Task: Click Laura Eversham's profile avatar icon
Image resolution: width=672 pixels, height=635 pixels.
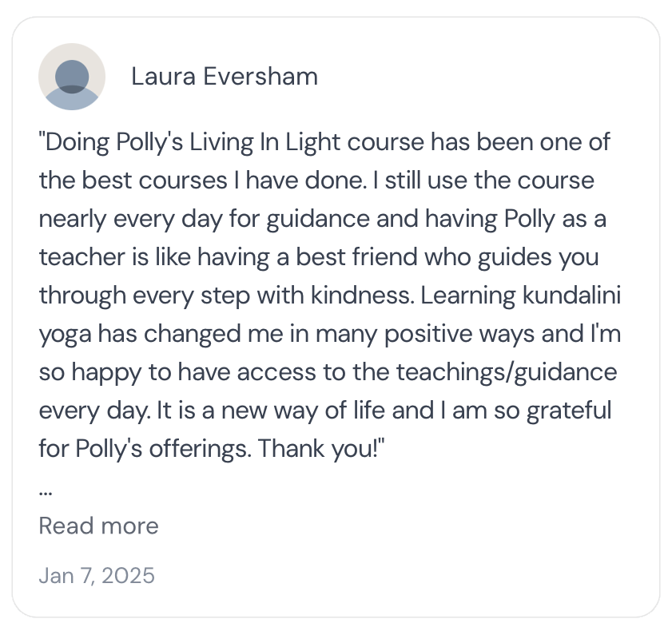Action: tap(72, 77)
